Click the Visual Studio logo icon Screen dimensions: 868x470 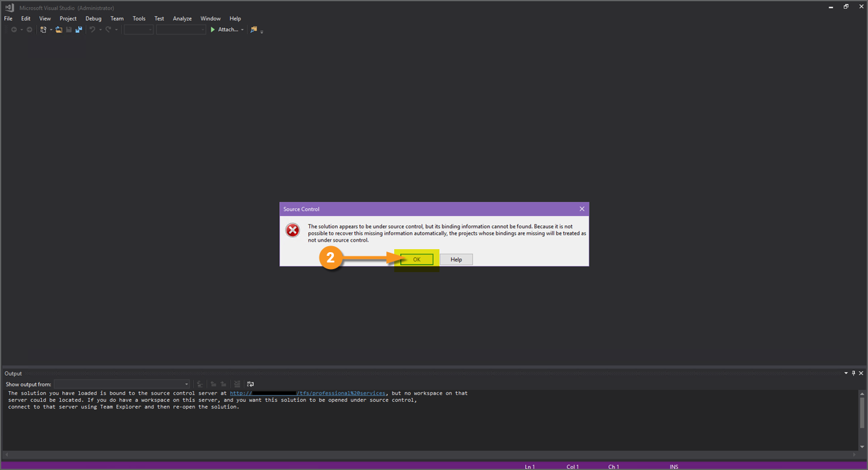(9, 7)
